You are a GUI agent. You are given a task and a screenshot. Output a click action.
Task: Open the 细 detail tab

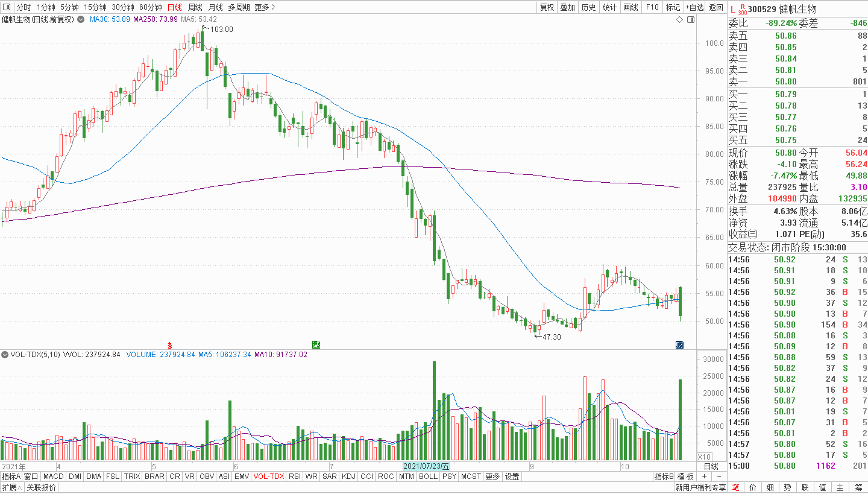(770, 487)
